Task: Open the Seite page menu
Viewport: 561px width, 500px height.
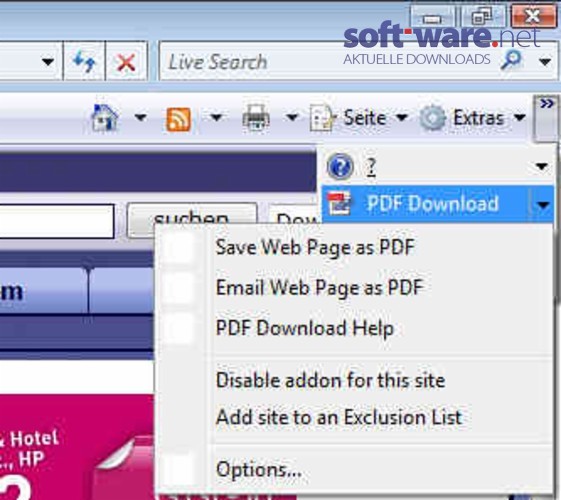Action: click(358, 117)
